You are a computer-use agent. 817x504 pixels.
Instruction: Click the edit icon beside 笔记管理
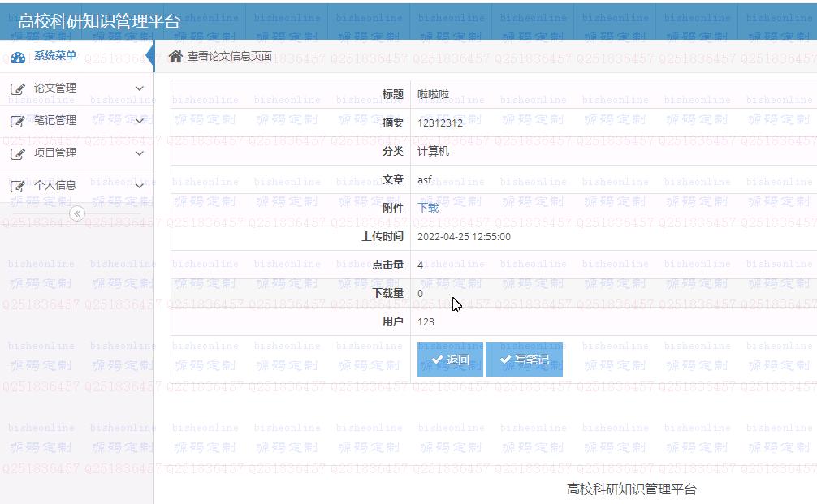coord(17,121)
